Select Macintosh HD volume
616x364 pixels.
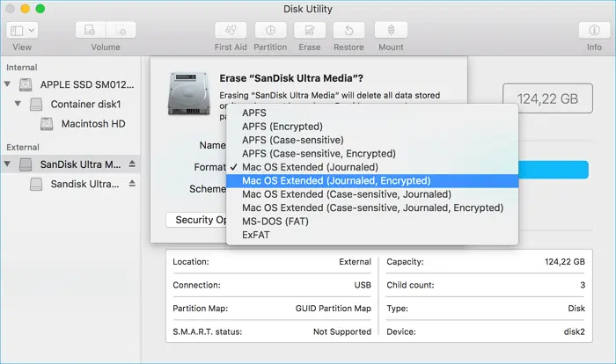tap(93, 124)
